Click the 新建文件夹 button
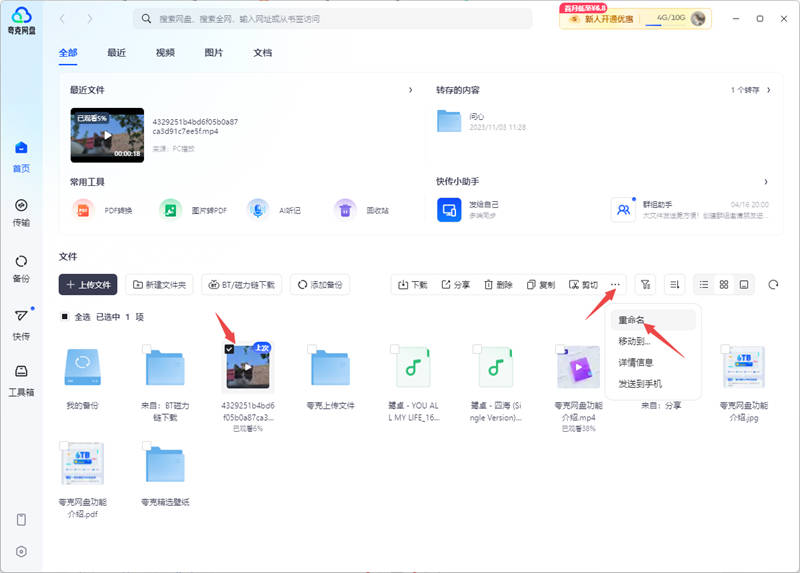 [x=160, y=285]
